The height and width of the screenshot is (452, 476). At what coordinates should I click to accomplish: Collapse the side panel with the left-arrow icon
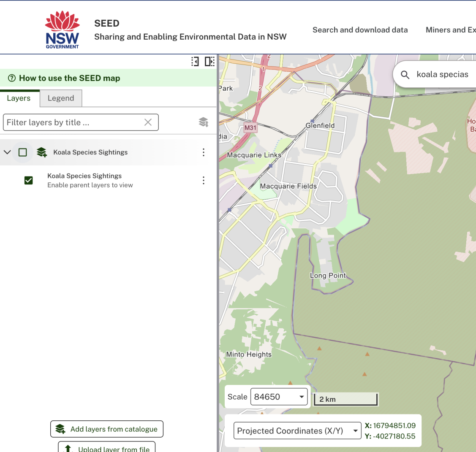(x=195, y=62)
